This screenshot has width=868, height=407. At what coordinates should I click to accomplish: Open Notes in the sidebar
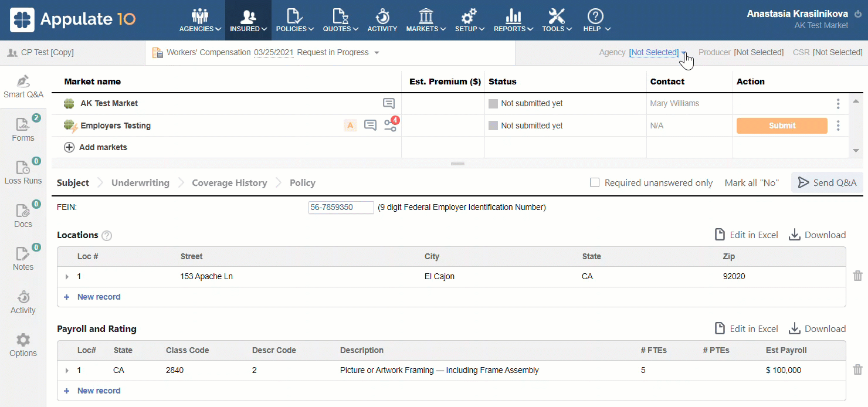[23, 259]
